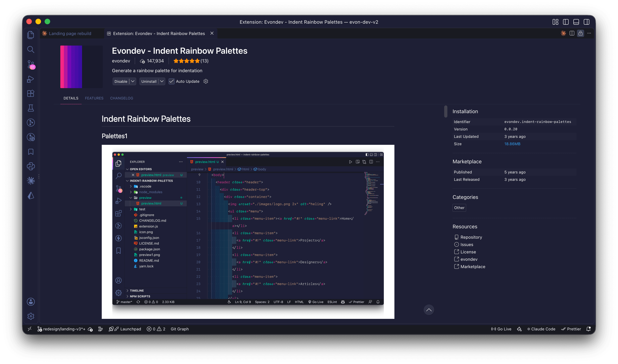Image resolution: width=618 pixels, height=364 pixels.
Task: Toggle the secondary side bar layout button
Action: coord(586,22)
